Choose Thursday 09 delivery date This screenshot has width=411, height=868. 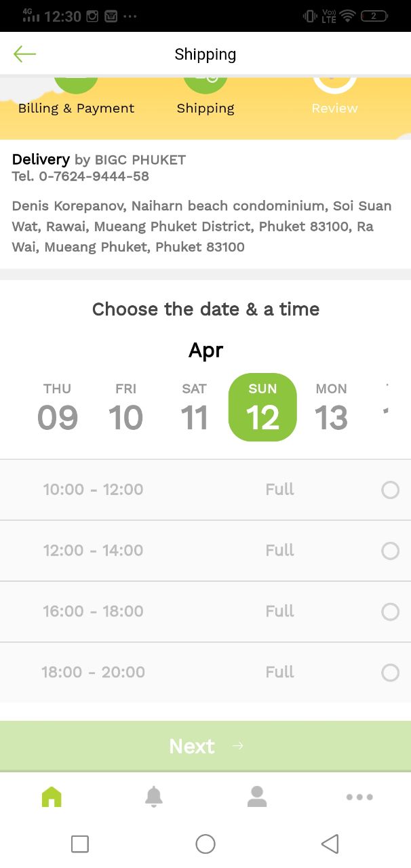[x=58, y=408]
